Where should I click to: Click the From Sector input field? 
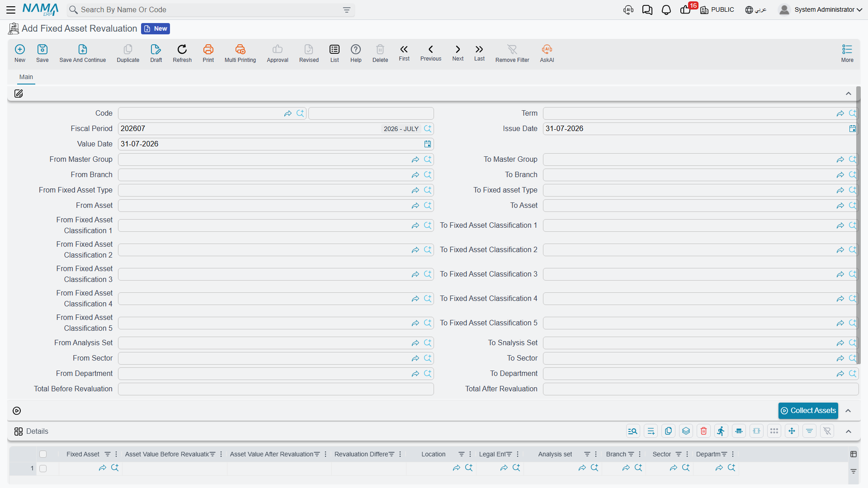[276, 358]
